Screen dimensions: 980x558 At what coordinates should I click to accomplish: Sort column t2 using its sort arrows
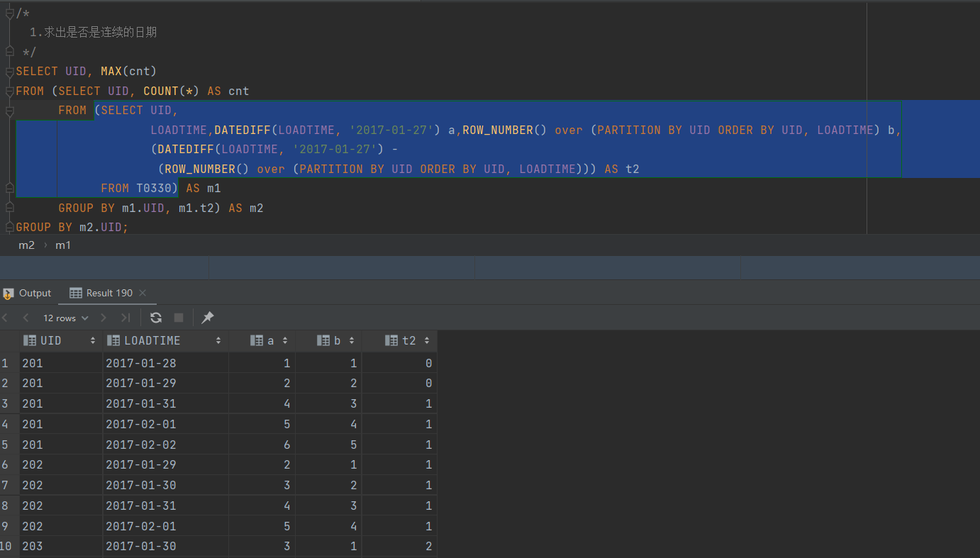[x=427, y=341]
